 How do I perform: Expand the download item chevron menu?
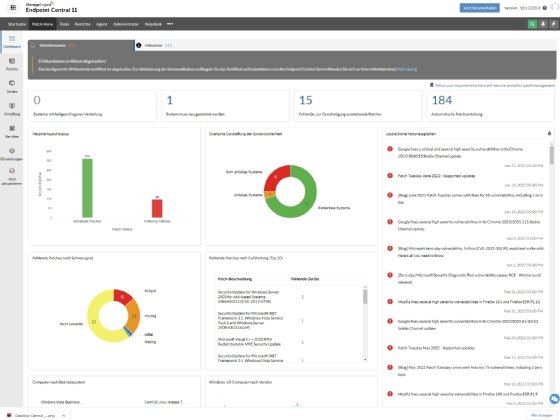[x=64, y=415]
